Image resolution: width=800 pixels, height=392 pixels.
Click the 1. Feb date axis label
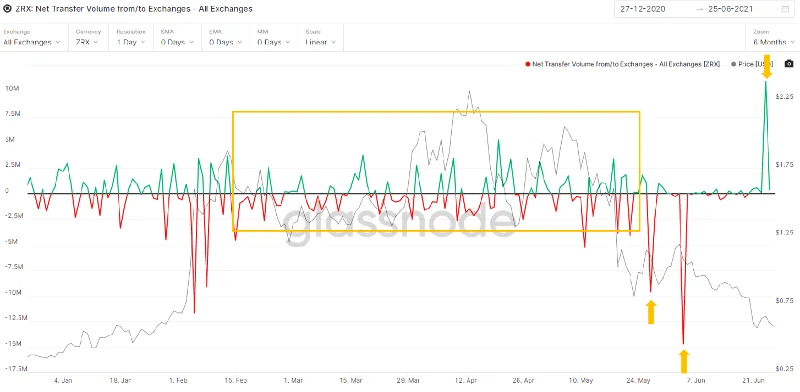point(179,380)
